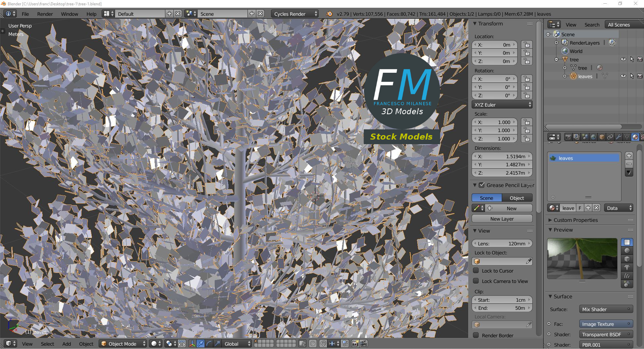This screenshot has height=349, width=644.
Task: Open the Render Layers properties tab
Action: (576, 137)
